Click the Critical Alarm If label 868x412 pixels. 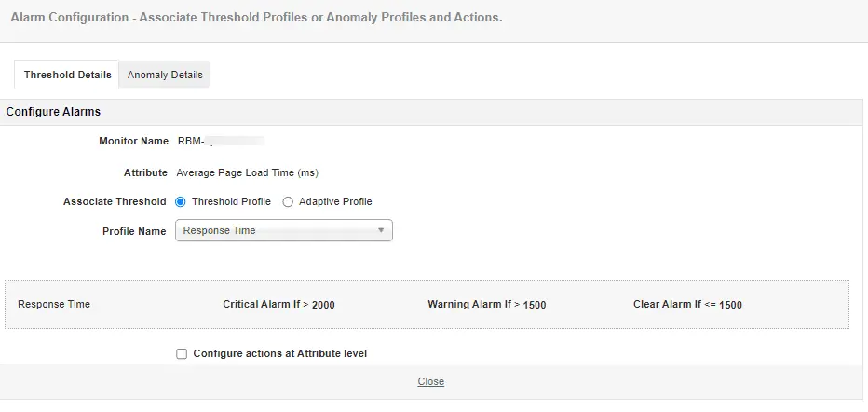[x=264, y=304]
